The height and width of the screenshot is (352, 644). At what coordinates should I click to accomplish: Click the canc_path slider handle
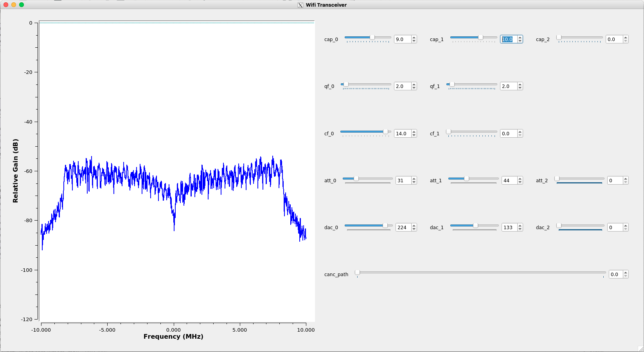(357, 273)
